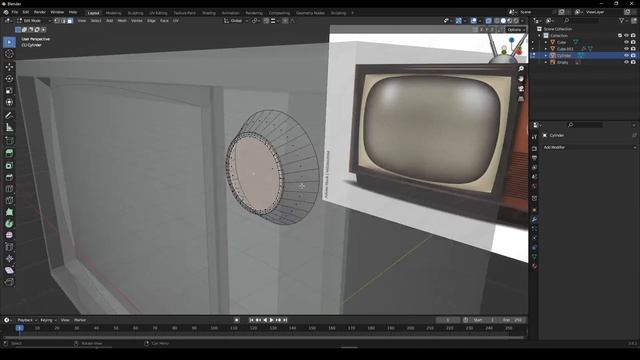Enable solid viewport shading
The height and width of the screenshot is (360, 640).
pos(503,20)
